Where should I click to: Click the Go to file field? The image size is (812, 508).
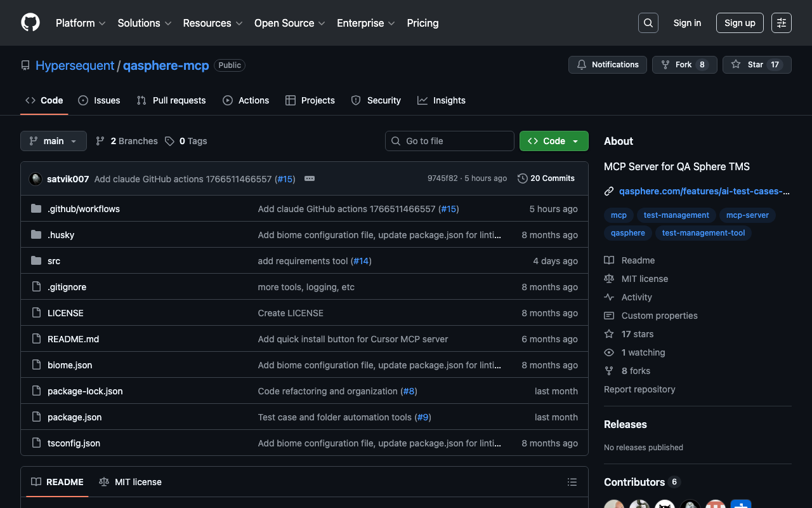(449, 141)
